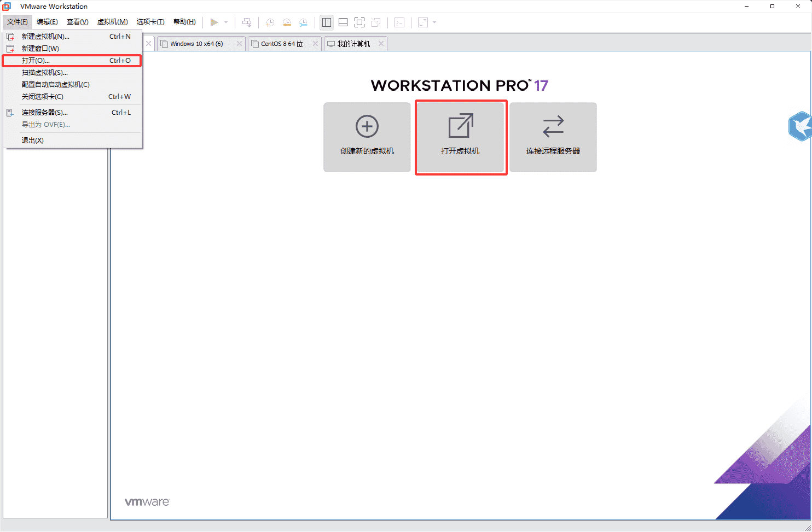Click the 连接远程服务器 button
Viewport: 812px width, 532px height.
click(x=553, y=137)
